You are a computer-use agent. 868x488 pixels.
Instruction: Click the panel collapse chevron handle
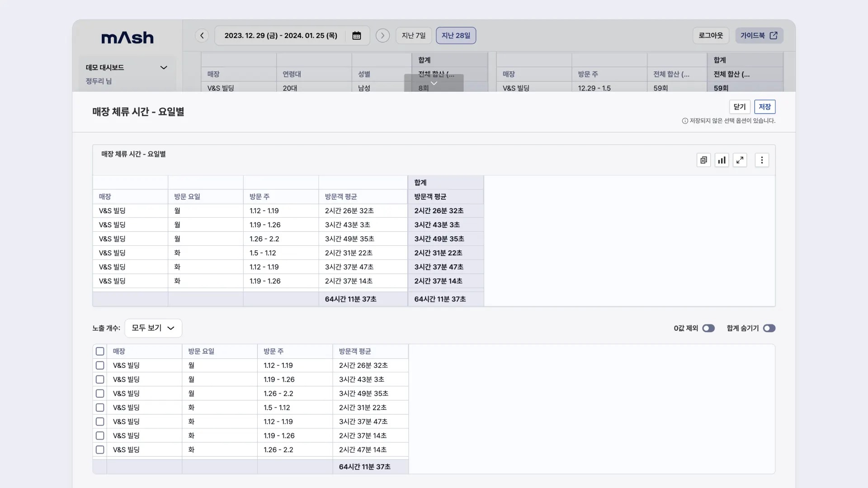434,83
